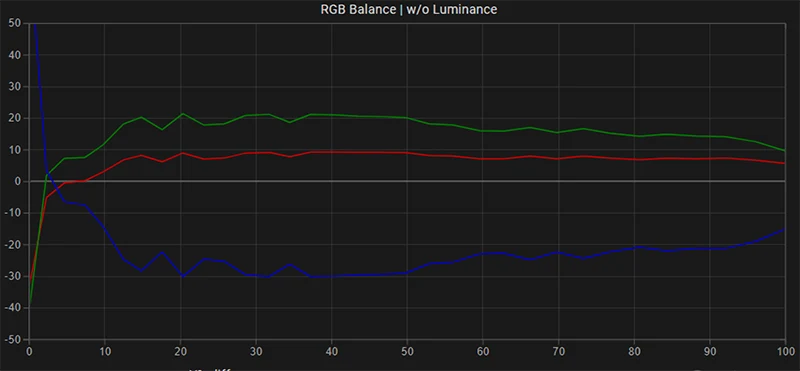Viewport: 800px width, 371px height.
Task: Click the x-axis label 10
Action: pos(105,351)
